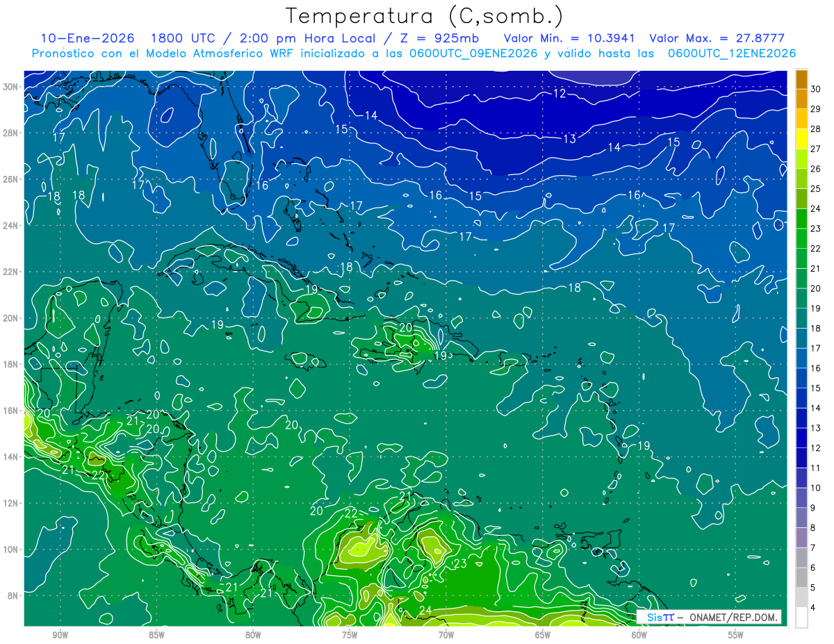Click the '55W' longitude axis label
834x644 pixels.
click(735, 635)
